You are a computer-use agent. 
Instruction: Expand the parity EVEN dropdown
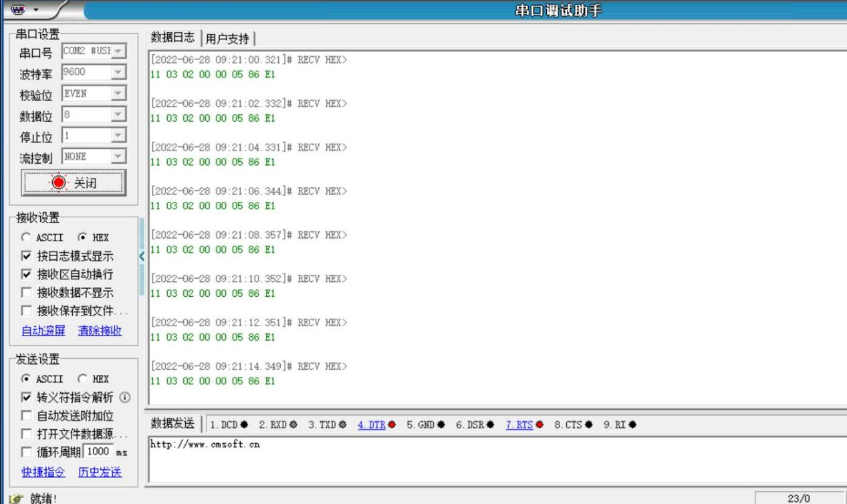118,94
